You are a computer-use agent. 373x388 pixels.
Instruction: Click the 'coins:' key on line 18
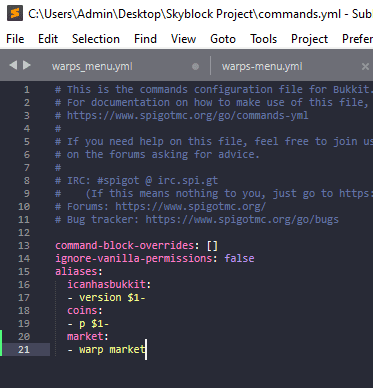click(x=85, y=310)
